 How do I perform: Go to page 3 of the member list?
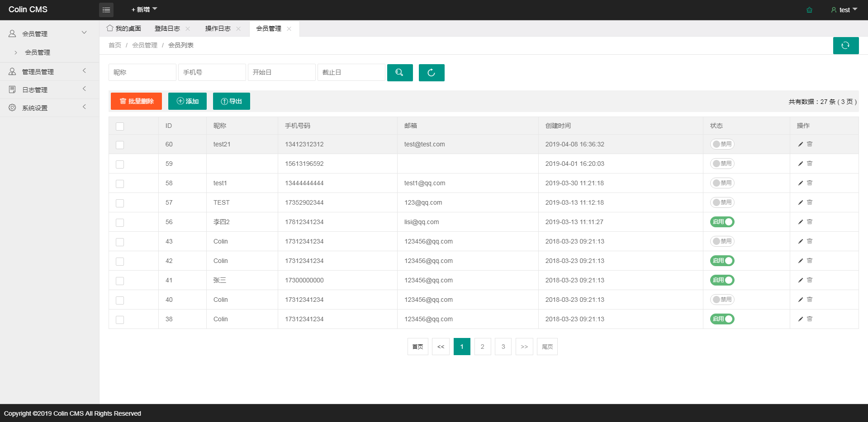[503, 347]
